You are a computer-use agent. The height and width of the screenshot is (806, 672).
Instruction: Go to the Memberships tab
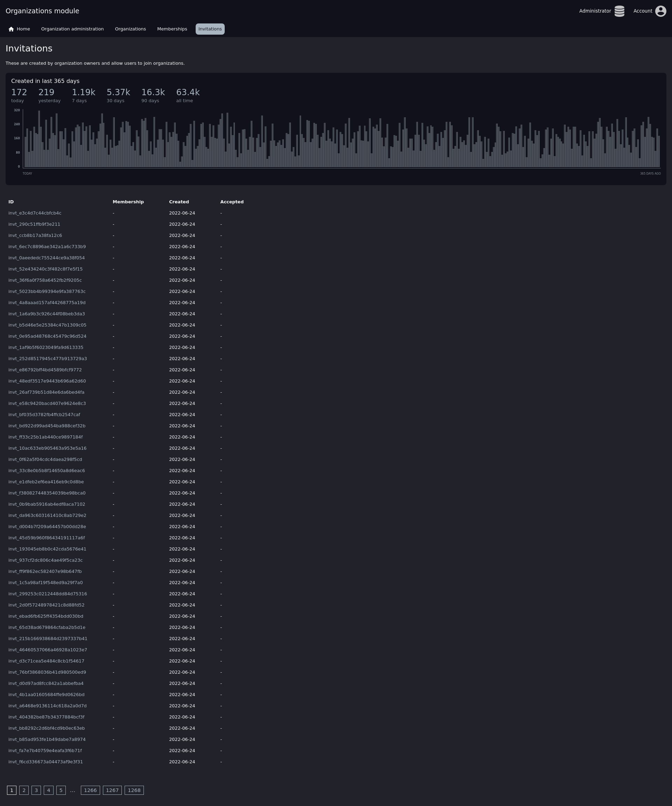pyautogui.click(x=172, y=29)
